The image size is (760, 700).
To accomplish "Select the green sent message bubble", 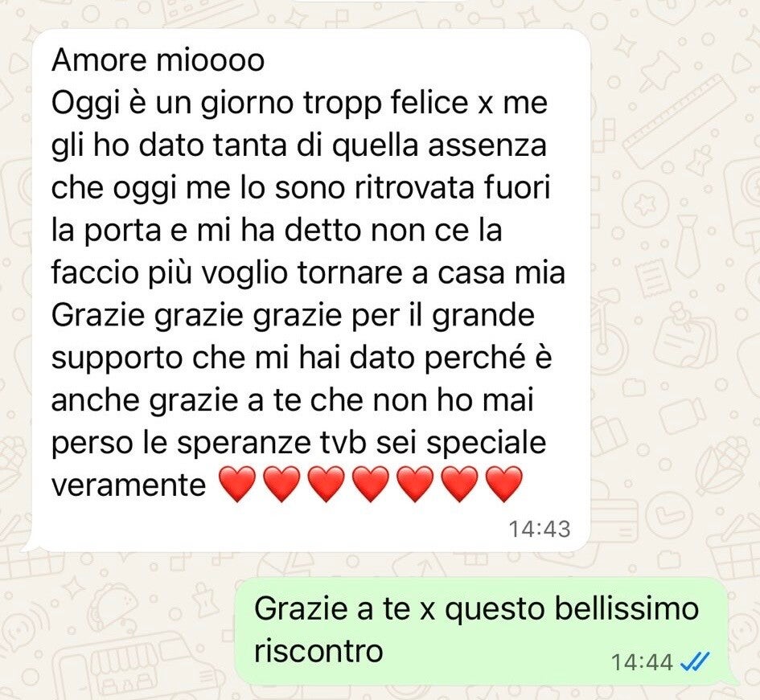I will (483, 631).
